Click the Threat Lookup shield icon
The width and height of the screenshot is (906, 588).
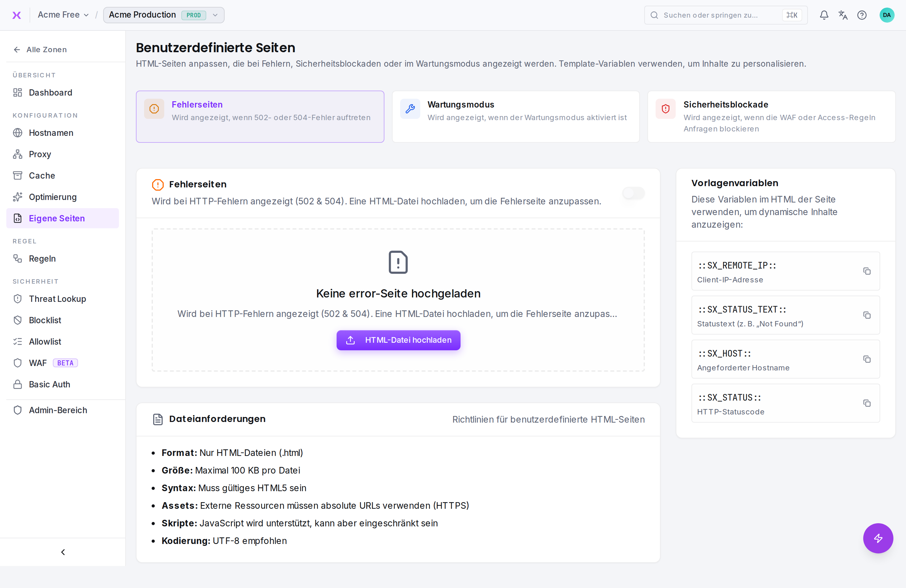18,299
